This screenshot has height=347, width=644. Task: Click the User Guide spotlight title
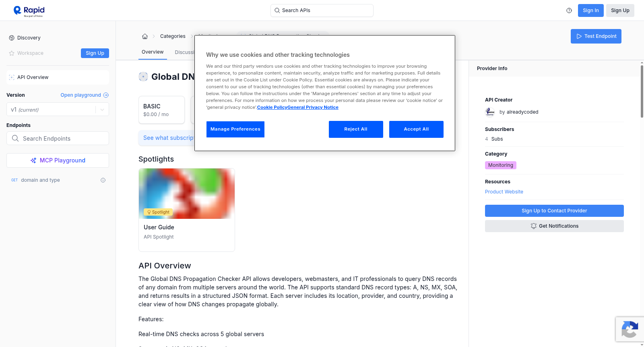[159, 227]
